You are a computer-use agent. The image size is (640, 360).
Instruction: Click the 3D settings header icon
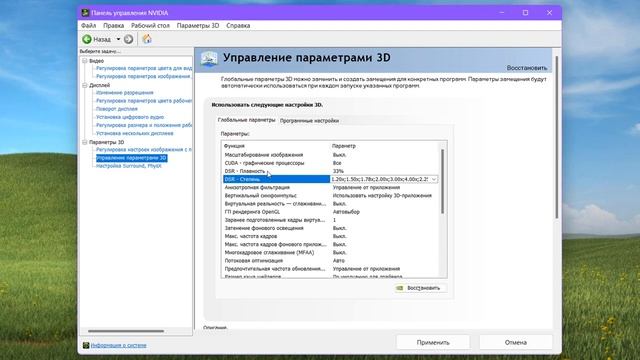(x=209, y=59)
